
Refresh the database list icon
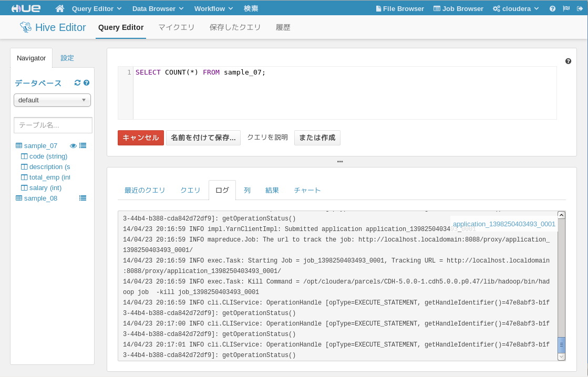(78, 83)
